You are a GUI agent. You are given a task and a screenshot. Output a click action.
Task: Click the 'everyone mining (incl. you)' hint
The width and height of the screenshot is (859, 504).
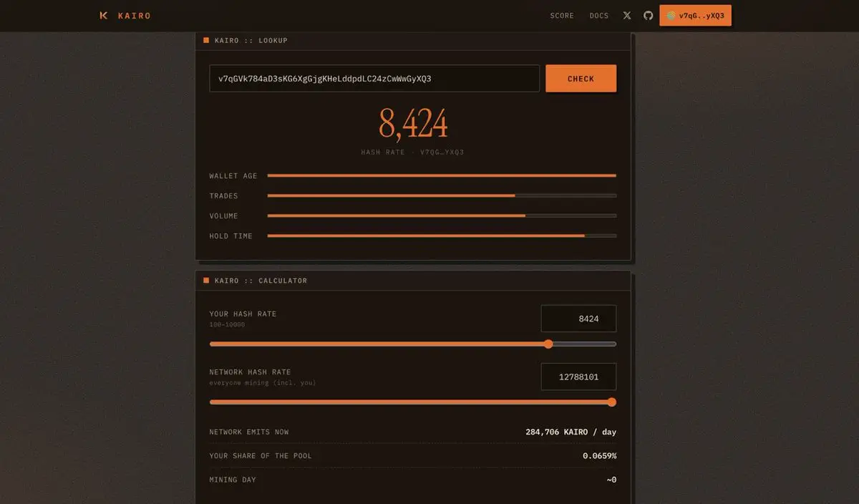[263, 383]
